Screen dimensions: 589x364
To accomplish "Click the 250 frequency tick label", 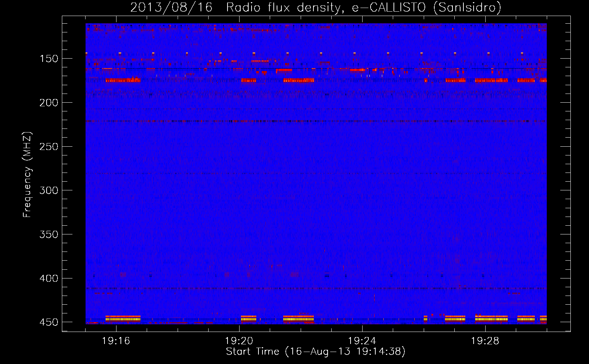I will [49, 146].
